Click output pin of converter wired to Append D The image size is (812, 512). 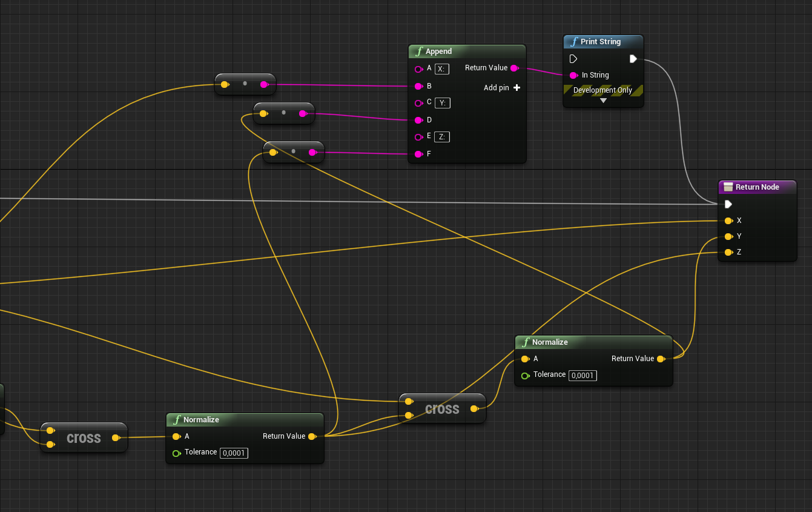(303, 113)
